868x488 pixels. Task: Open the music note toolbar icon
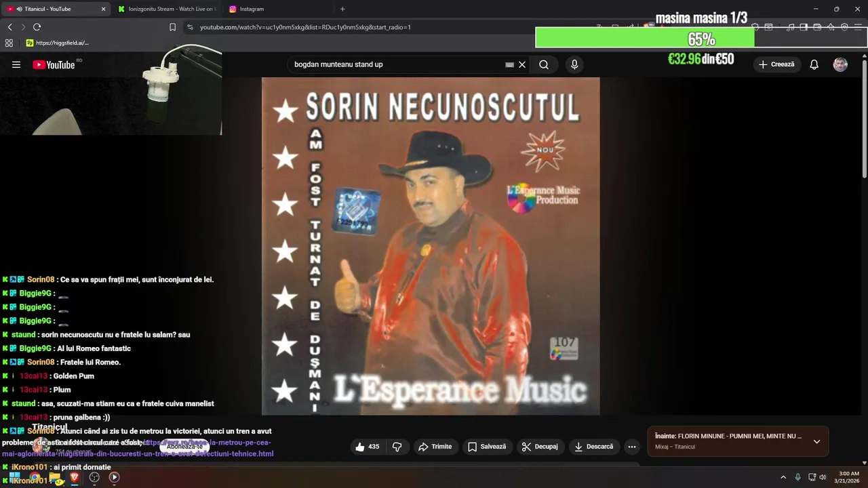point(790,27)
